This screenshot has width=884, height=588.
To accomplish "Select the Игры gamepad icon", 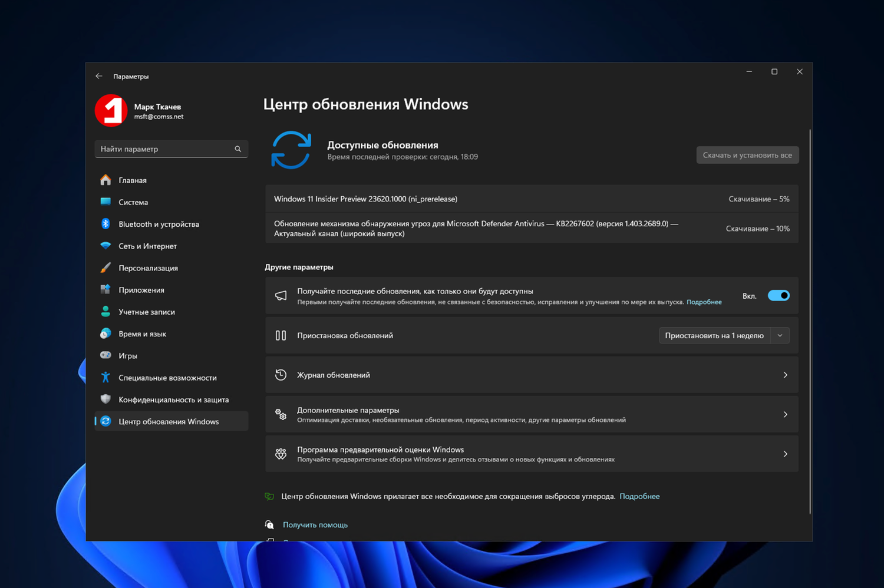I will point(105,355).
